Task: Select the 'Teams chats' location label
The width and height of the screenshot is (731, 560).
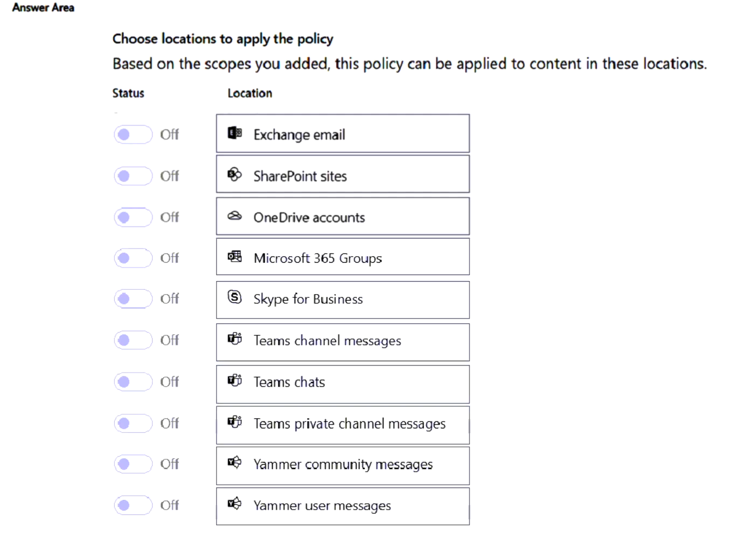Action: coord(289,382)
